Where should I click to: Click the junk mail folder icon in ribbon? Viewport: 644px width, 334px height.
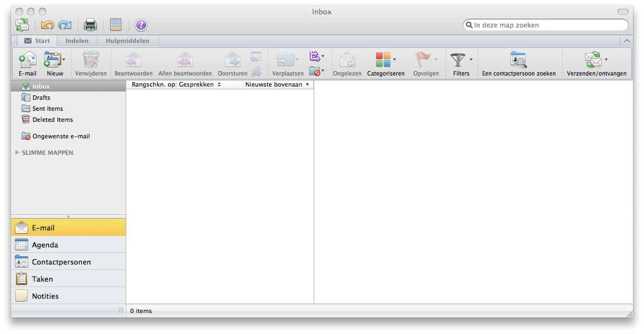point(315,72)
